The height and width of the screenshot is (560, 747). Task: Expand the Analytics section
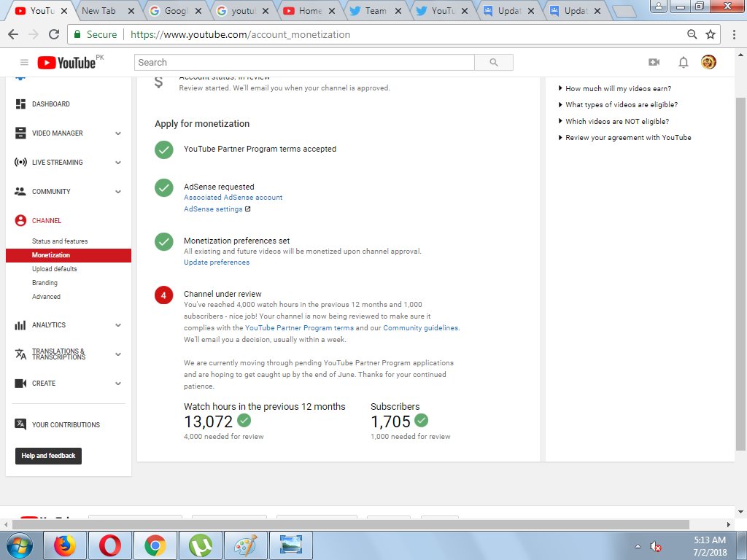point(118,325)
